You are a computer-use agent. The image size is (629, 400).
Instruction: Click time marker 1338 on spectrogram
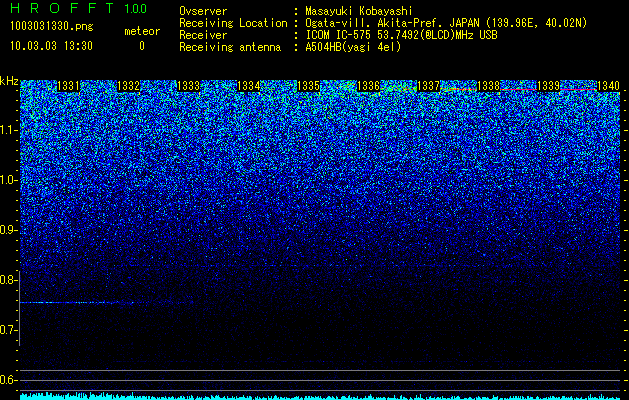point(489,86)
